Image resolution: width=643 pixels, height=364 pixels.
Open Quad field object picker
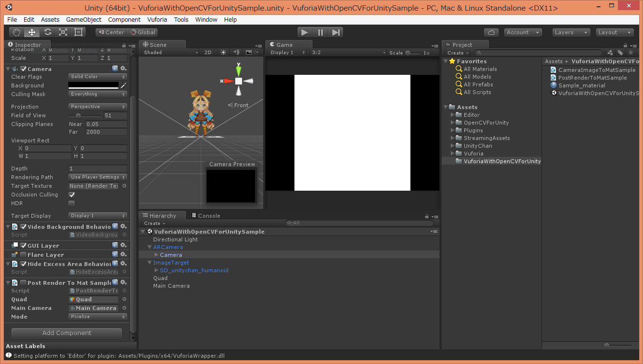click(x=124, y=299)
